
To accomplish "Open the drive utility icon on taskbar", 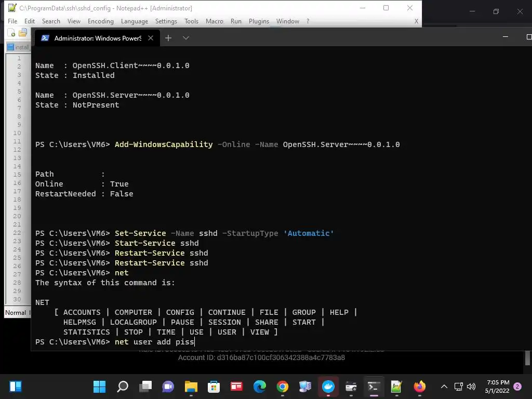I will (x=351, y=387).
